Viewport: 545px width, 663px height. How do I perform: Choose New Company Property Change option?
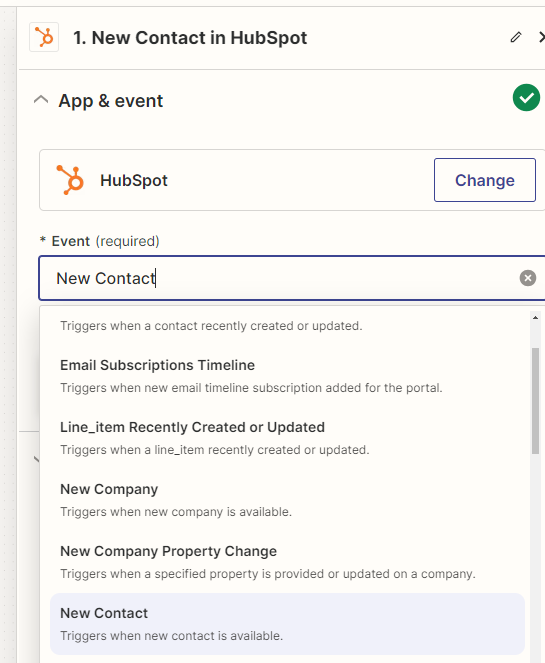point(288,562)
